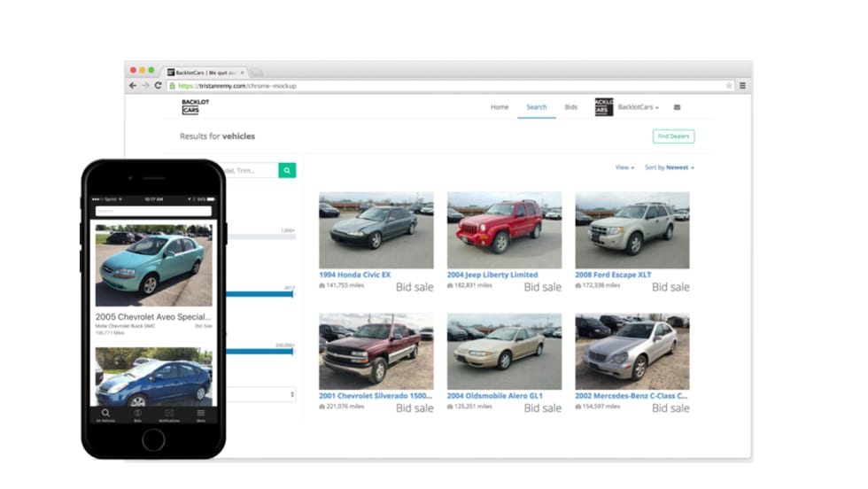Click the browser reload icon

click(x=158, y=86)
